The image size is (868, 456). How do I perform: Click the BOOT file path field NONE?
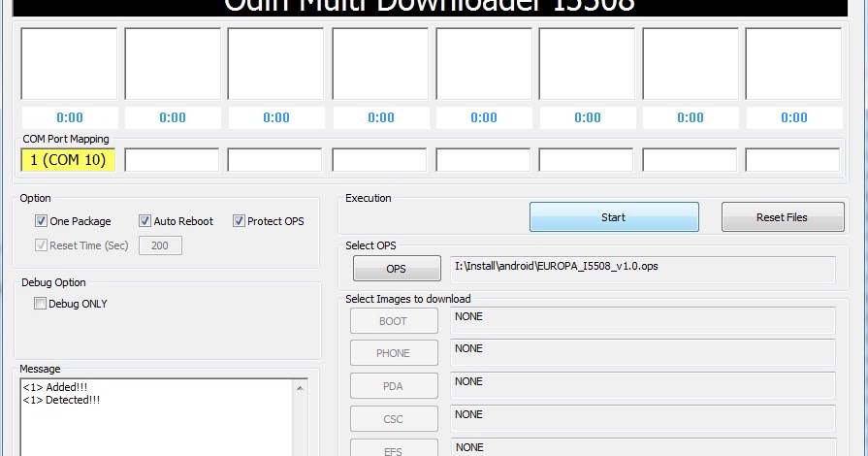(643, 320)
